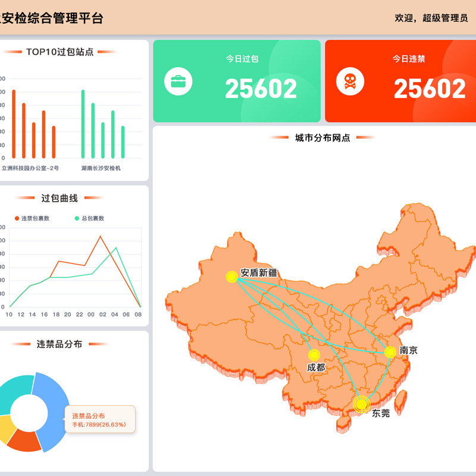Click the arrow icon beside TOP10过包站点 header

click(14, 51)
